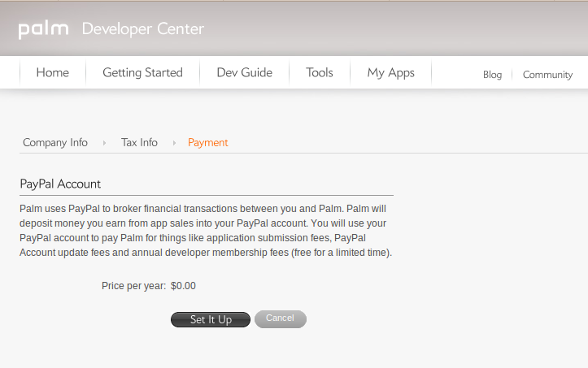Select the Tools navigation item
Image resolution: width=588 pixels, height=368 pixels.
pos(320,72)
